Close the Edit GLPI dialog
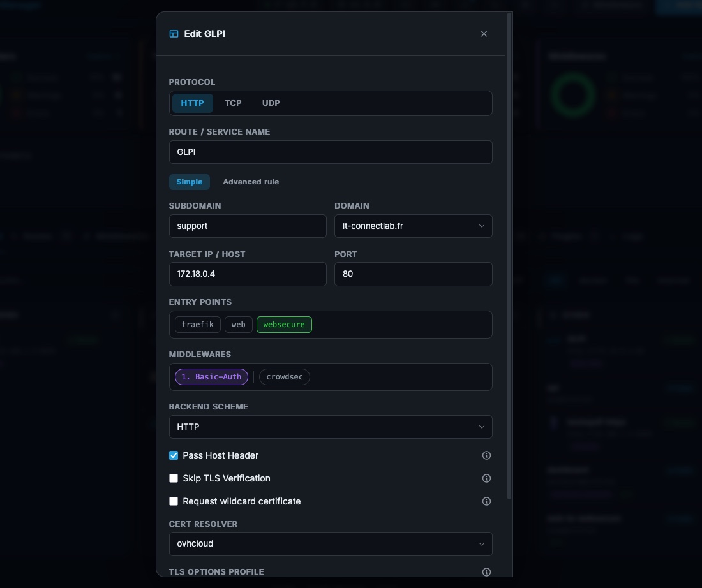702x588 pixels. pos(484,34)
